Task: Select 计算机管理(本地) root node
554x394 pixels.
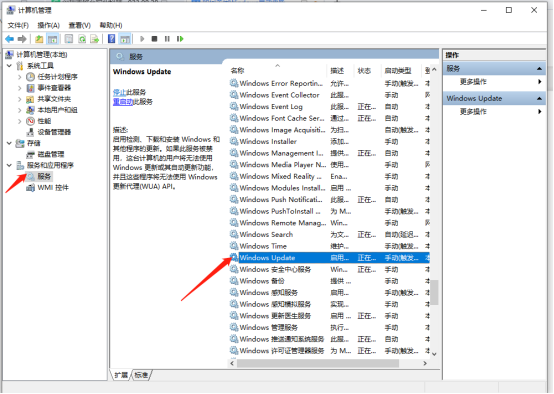Action: click(42, 54)
